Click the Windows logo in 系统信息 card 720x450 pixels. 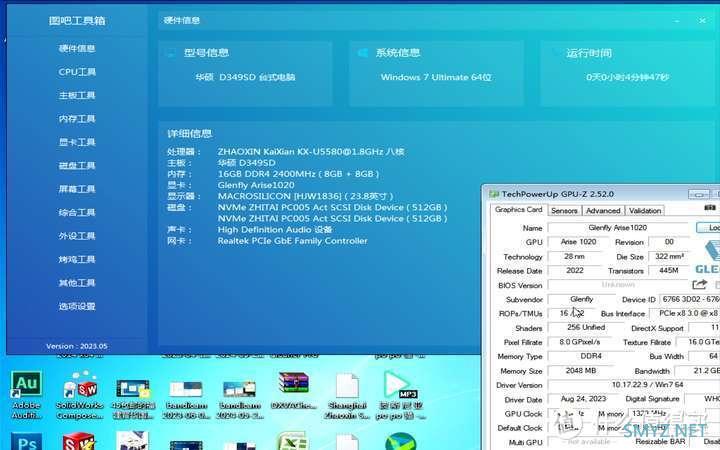tap(363, 53)
